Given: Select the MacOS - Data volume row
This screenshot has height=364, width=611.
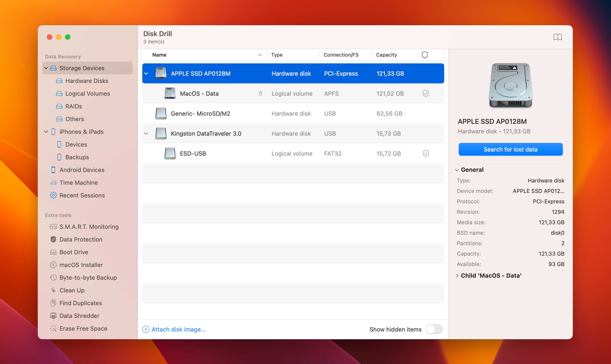Looking at the screenshot, I should tap(293, 93).
